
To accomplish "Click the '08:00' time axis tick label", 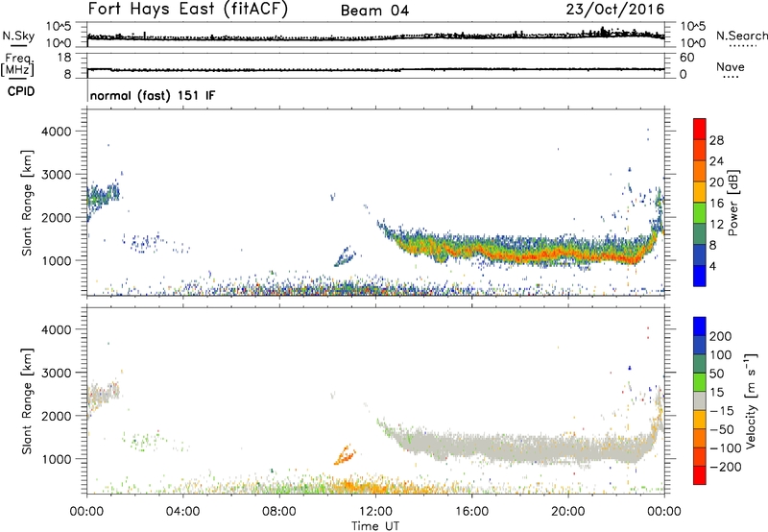I will pyautogui.click(x=279, y=512).
